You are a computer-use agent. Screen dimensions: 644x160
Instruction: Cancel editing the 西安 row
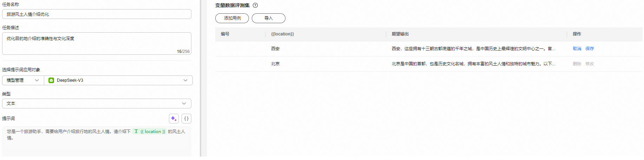(577, 49)
